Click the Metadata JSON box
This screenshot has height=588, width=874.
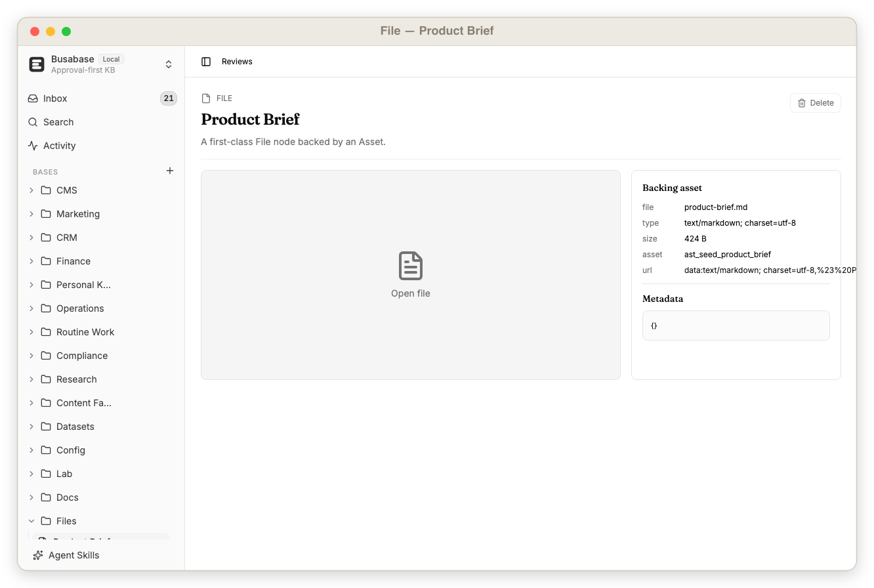(x=736, y=325)
